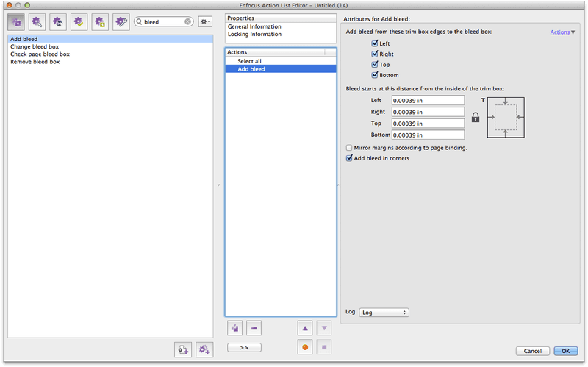The width and height of the screenshot is (588, 367).
Task: Click the Properties list header
Action: click(x=281, y=18)
